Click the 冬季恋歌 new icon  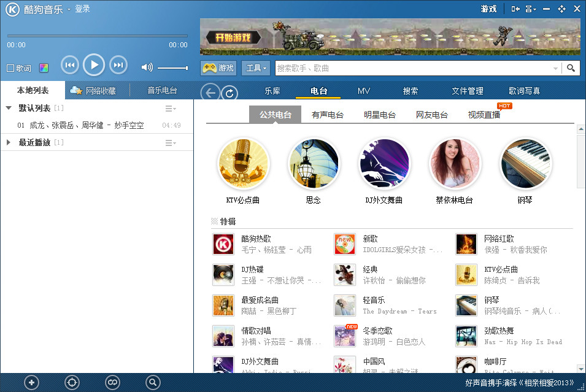click(x=345, y=336)
